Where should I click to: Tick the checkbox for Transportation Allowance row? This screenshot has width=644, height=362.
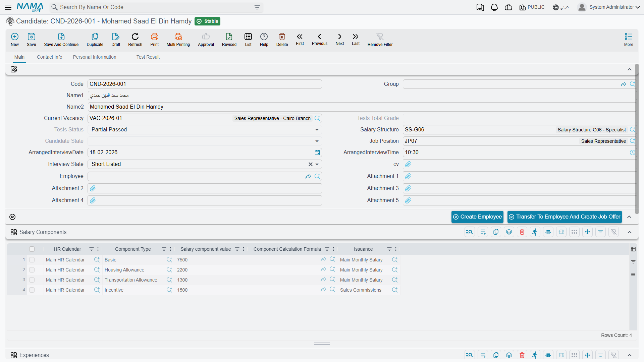[32, 280]
